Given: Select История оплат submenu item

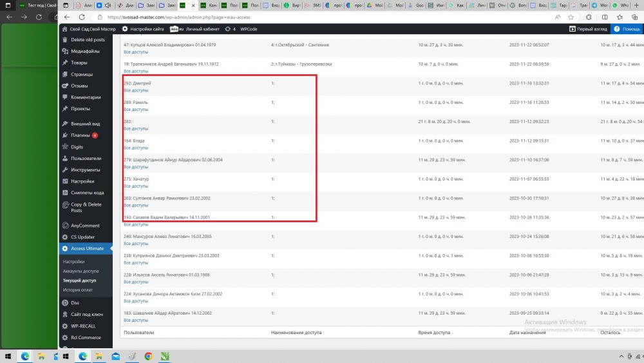Looking at the screenshot, I should 77,290.
